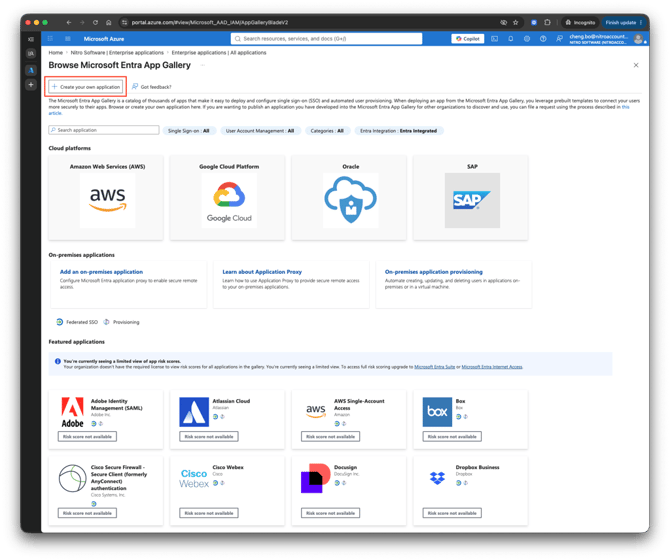Open Azure help question mark icon
This screenshot has width=670, height=560.
(543, 39)
